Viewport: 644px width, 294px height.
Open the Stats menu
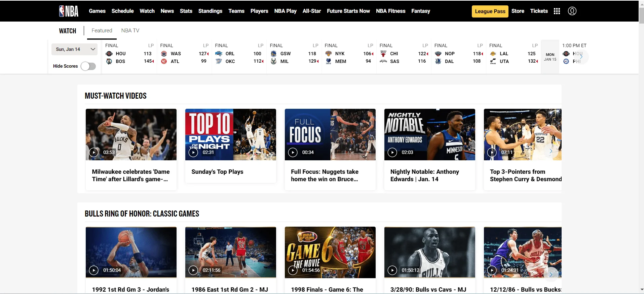pos(186,11)
